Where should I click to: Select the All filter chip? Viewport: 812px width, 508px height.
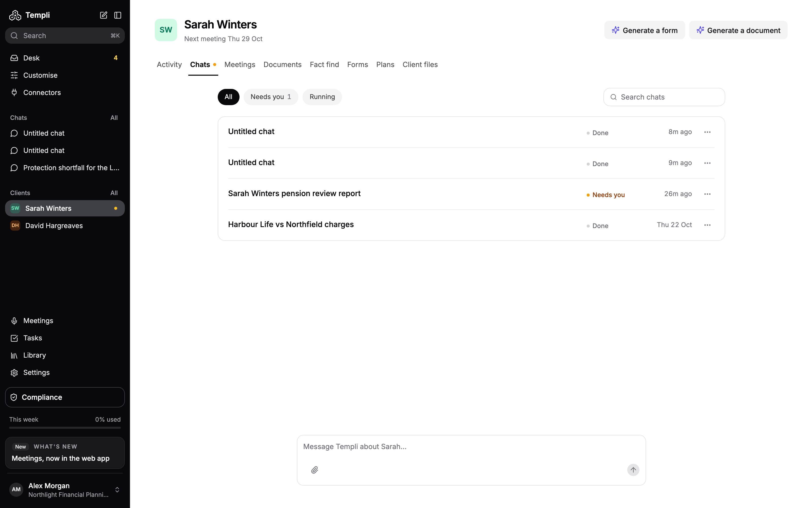point(228,97)
